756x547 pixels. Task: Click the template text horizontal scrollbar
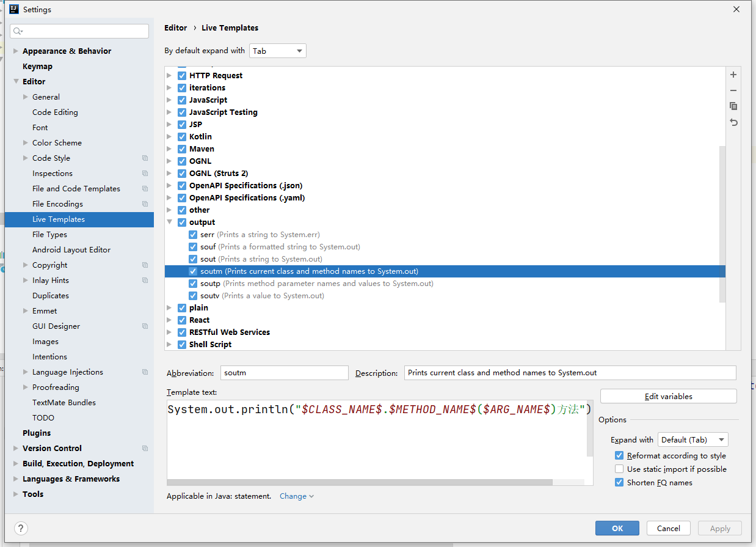[360, 482]
